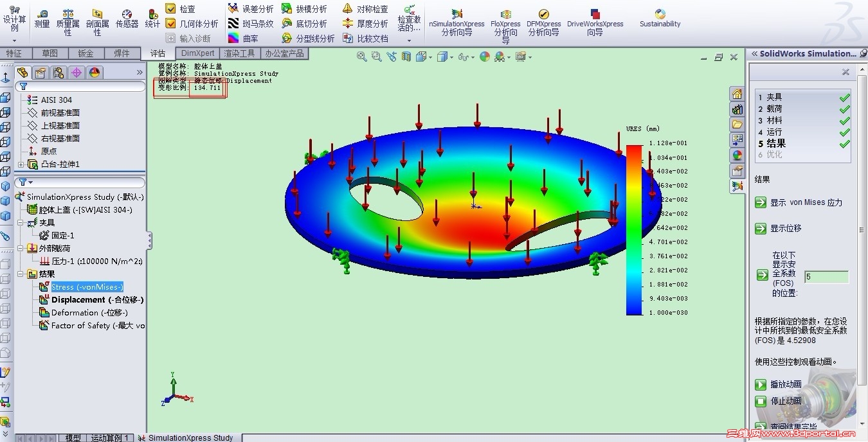Run 误差分析 deviation analysis
The image size is (868, 442).
(x=251, y=9)
